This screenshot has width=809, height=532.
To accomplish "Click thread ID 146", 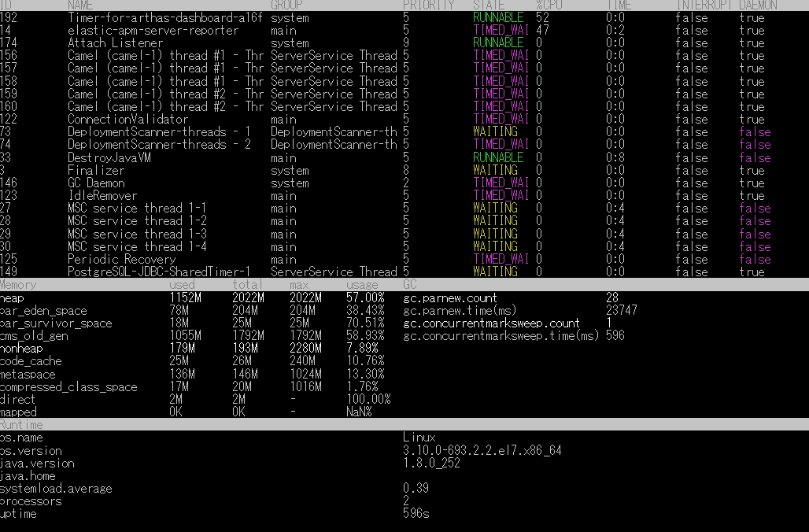I will [9, 183].
